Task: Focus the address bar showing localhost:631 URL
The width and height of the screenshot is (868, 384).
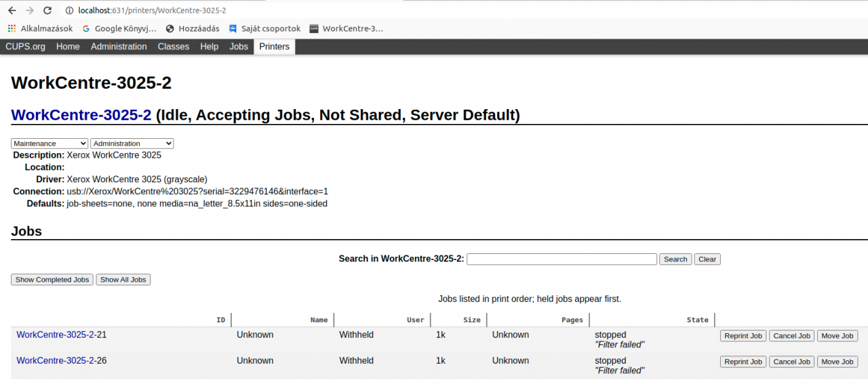Action: [x=152, y=10]
